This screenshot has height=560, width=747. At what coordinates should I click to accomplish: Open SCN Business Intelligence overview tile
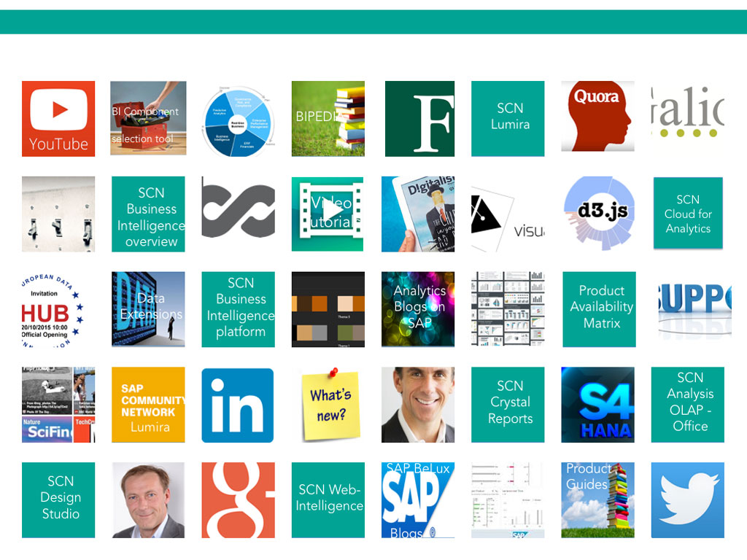[148, 214]
